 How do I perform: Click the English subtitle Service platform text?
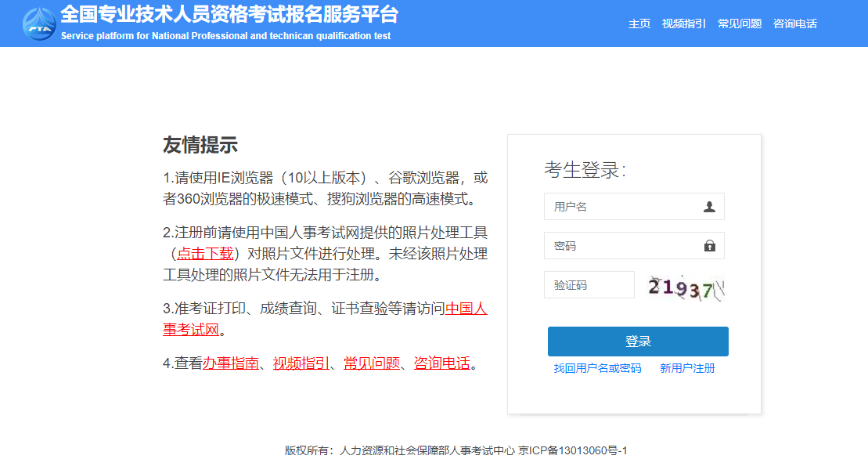click(226, 36)
